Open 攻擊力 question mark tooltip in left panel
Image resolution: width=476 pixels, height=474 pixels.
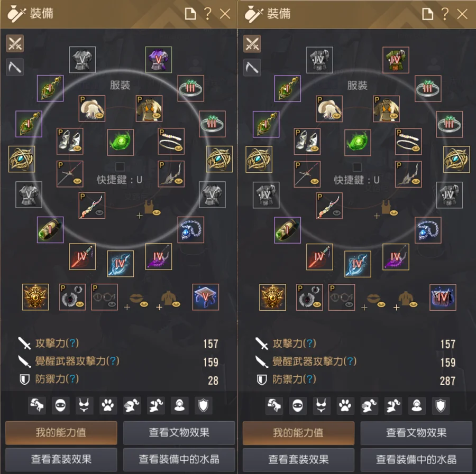(72, 343)
